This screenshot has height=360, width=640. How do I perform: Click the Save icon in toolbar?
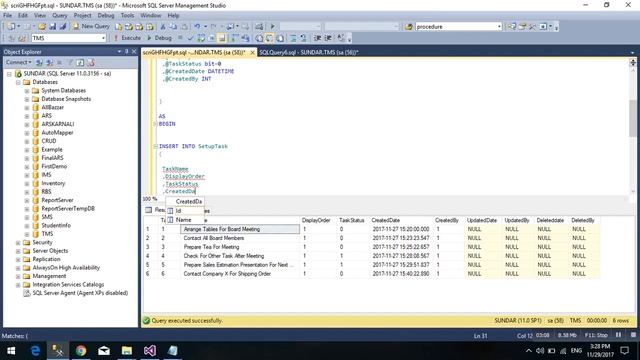click(53, 27)
